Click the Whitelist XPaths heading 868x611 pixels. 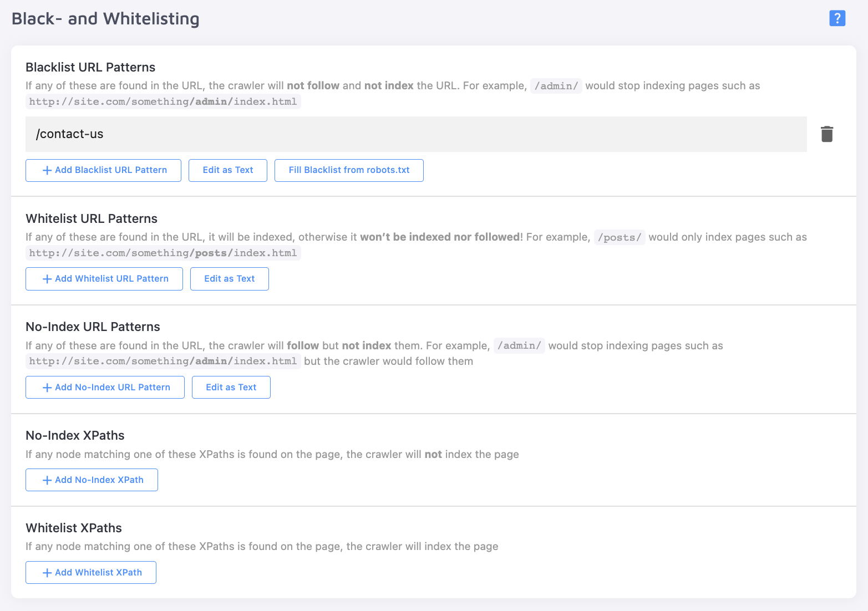tap(74, 528)
